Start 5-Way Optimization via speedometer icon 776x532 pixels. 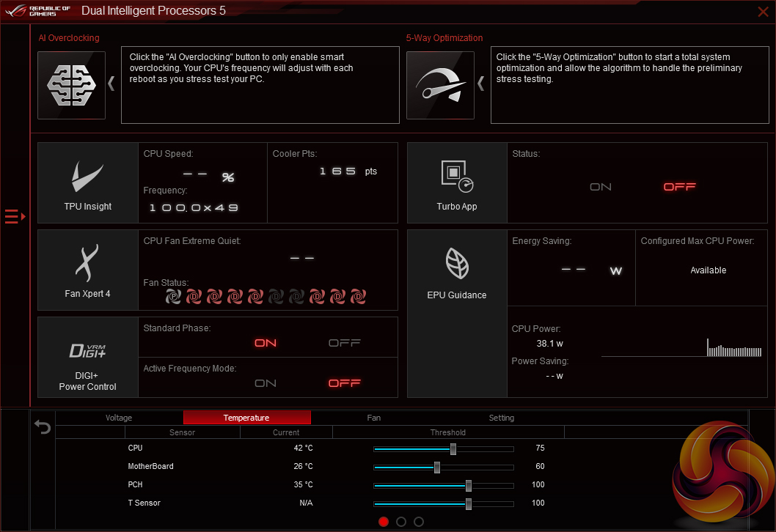click(x=440, y=85)
